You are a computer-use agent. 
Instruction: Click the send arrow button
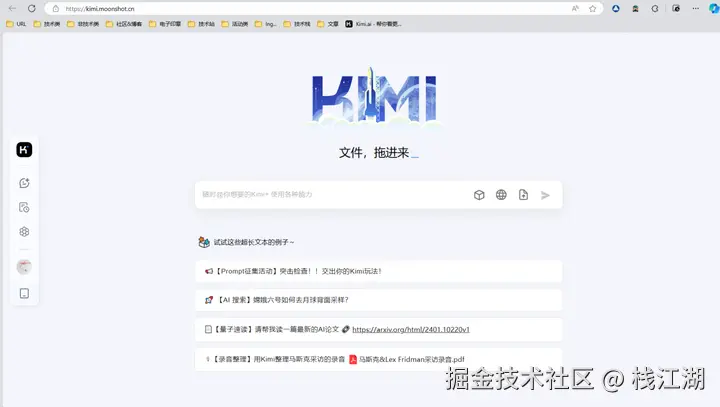pos(545,195)
